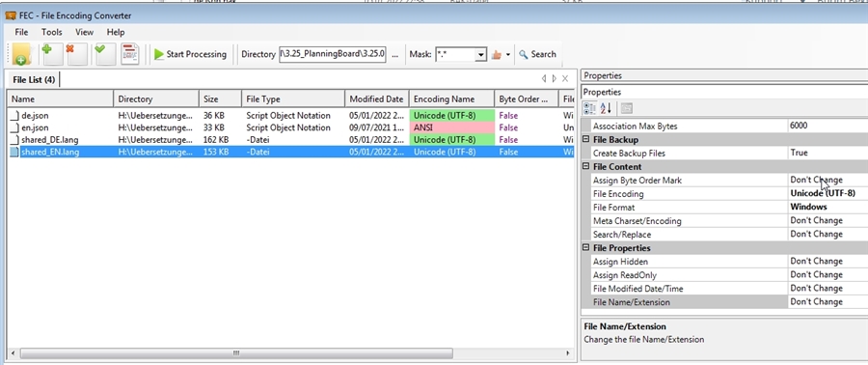This screenshot has height=365, width=868.
Task: Click the green checkmark toolbar icon
Action: (x=104, y=54)
